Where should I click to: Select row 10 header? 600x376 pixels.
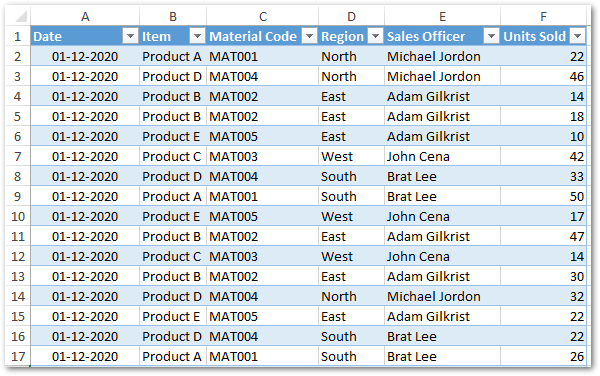18,216
